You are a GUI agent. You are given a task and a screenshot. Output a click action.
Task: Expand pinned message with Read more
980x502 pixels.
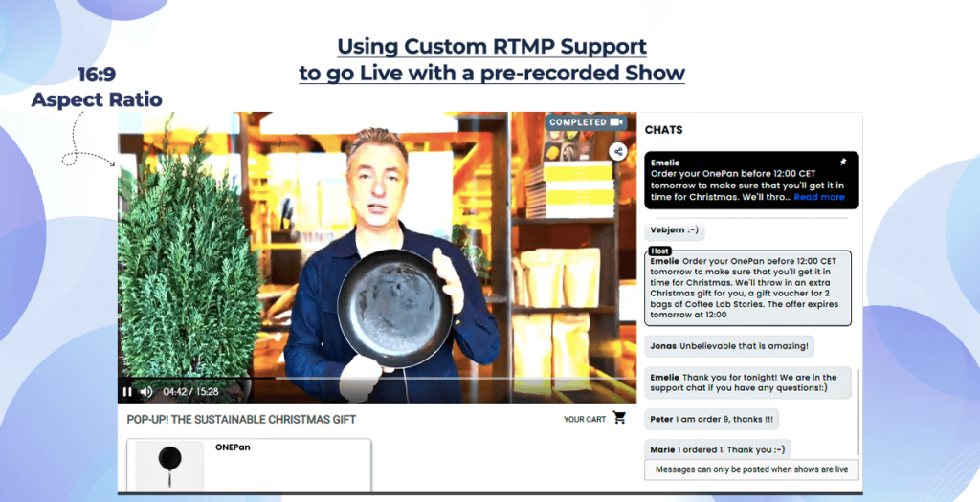819,197
